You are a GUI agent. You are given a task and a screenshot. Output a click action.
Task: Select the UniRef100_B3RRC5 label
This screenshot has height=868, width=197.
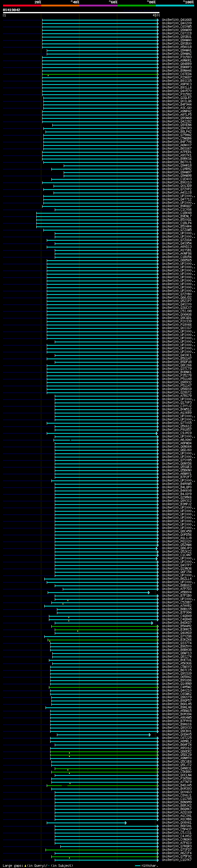[177, 630]
